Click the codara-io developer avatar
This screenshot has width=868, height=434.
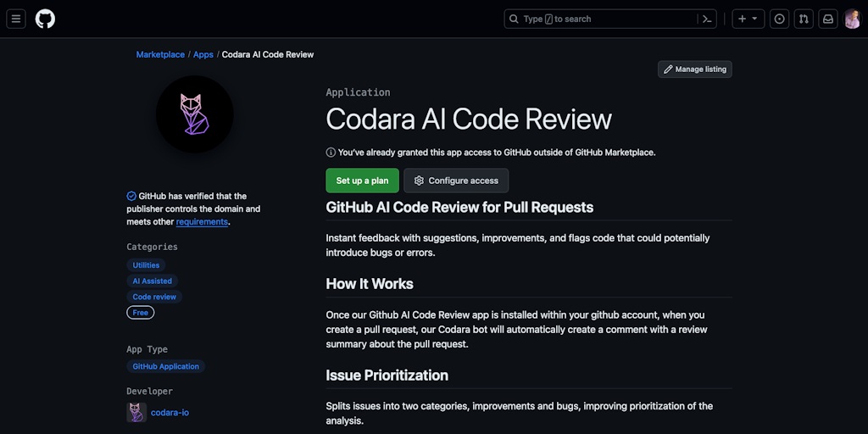136,412
